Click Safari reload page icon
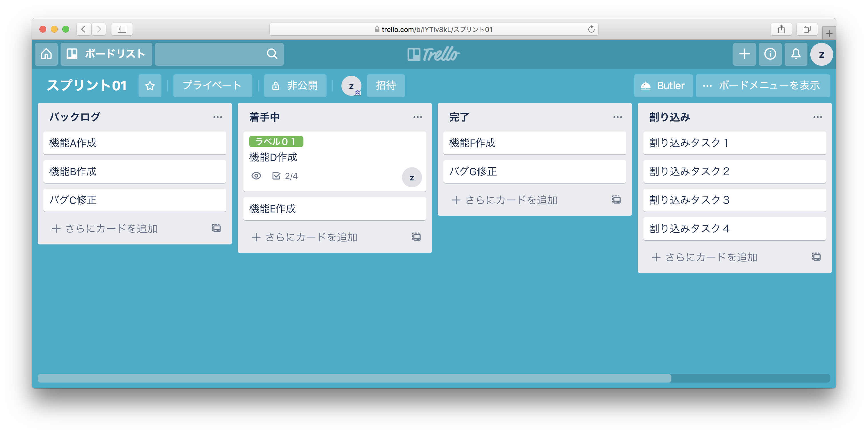 click(591, 29)
